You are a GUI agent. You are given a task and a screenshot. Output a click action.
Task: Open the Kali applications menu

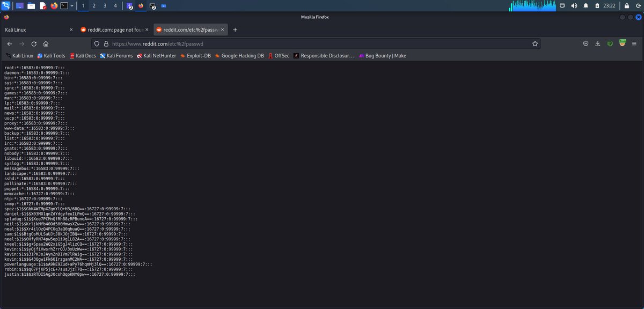point(6,6)
